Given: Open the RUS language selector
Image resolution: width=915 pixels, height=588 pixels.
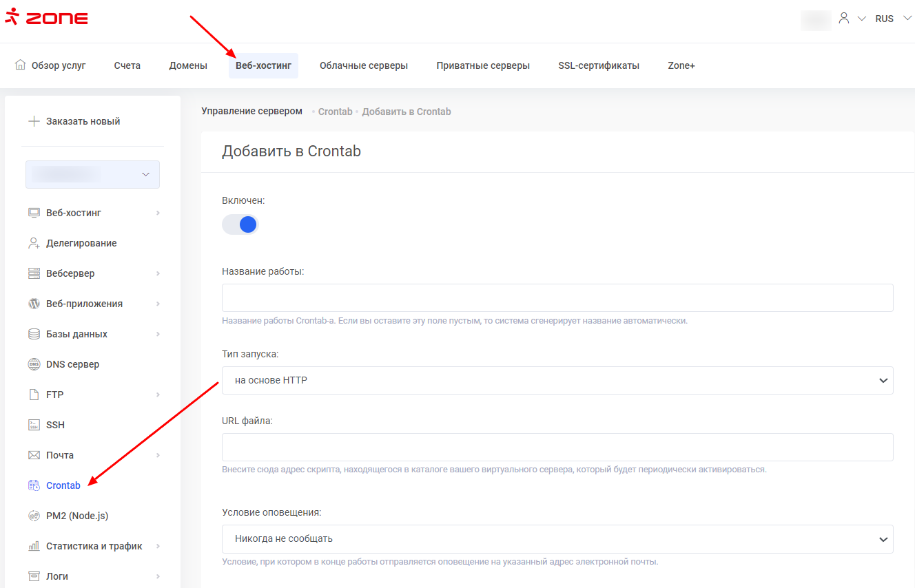Looking at the screenshot, I should pos(892,19).
